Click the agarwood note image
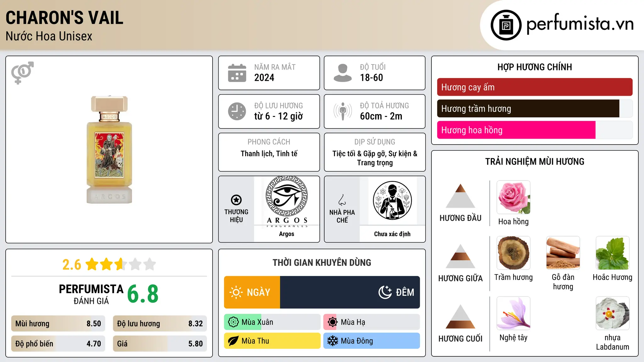The height and width of the screenshot is (362, 644). click(514, 253)
